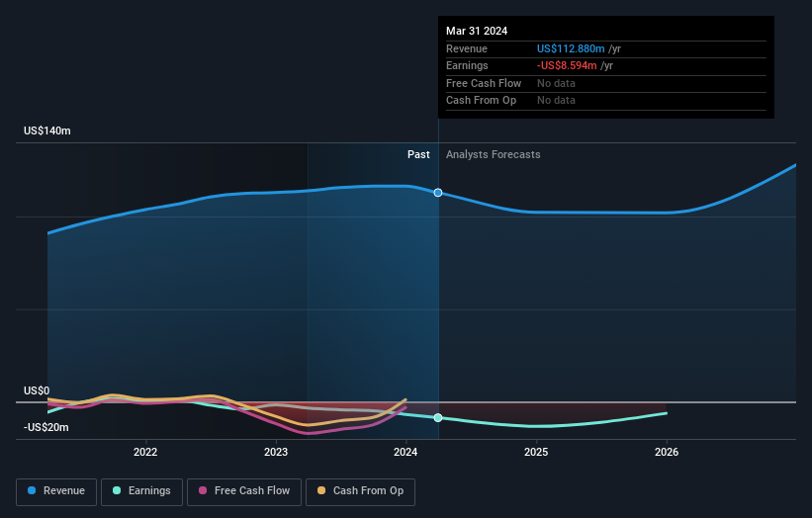Click the Earnings label in the tooltip
This screenshot has width=812, height=518.
(467, 65)
